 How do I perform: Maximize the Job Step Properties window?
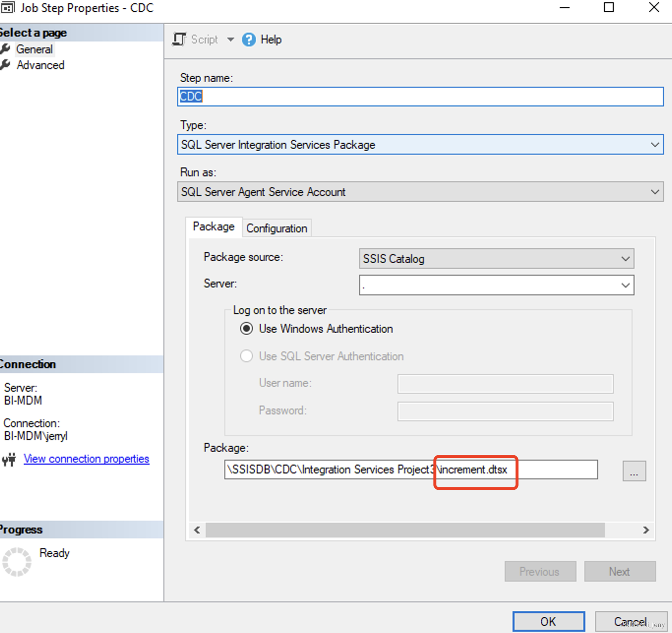point(609,7)
